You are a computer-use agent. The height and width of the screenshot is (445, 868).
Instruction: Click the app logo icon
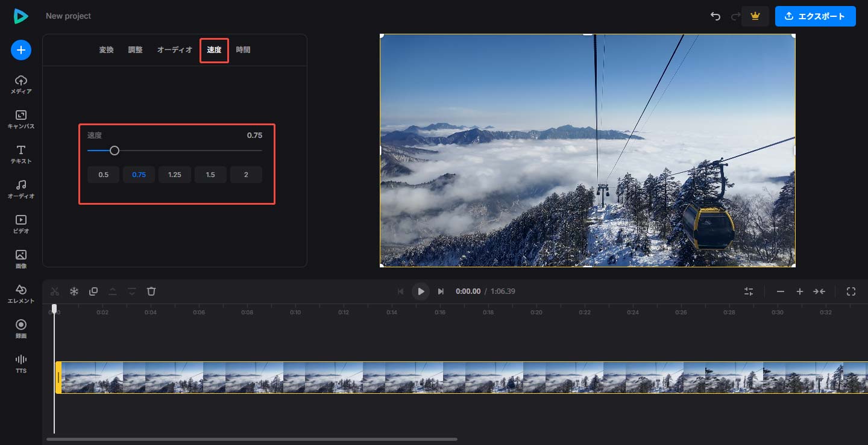21,16
